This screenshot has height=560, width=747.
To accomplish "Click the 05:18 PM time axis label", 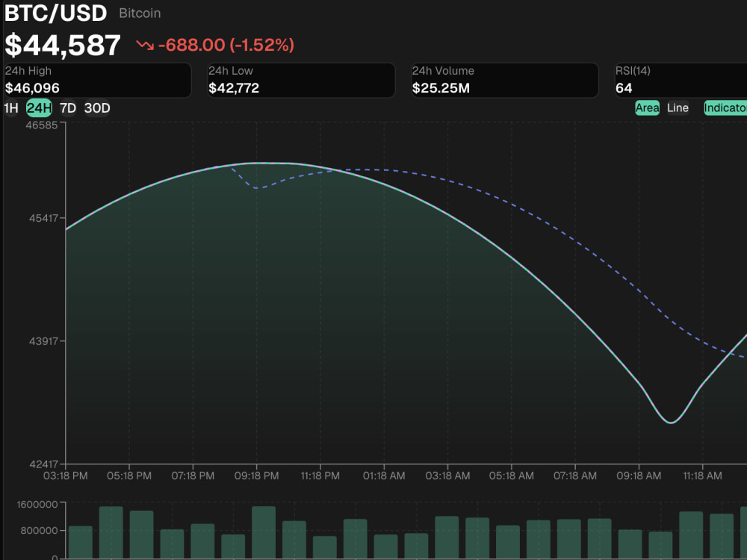I will pos(129,476).
